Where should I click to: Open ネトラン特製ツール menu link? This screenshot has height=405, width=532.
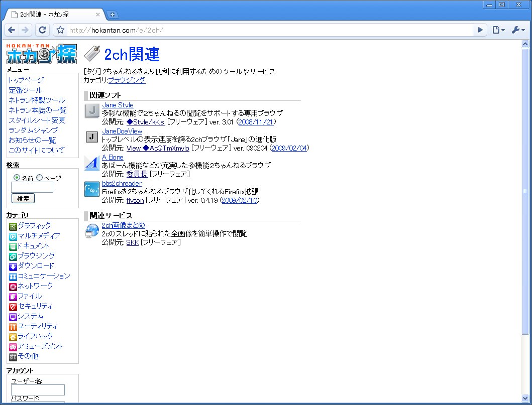[37, 100]
